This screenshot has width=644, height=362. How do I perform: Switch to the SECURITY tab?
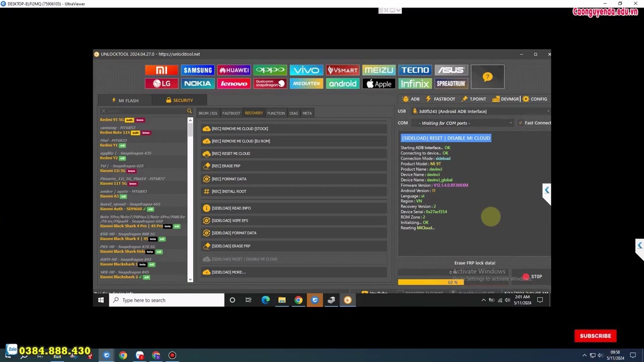[179, 101]
